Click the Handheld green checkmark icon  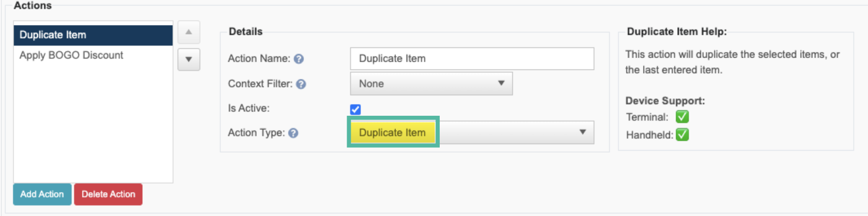683,135
